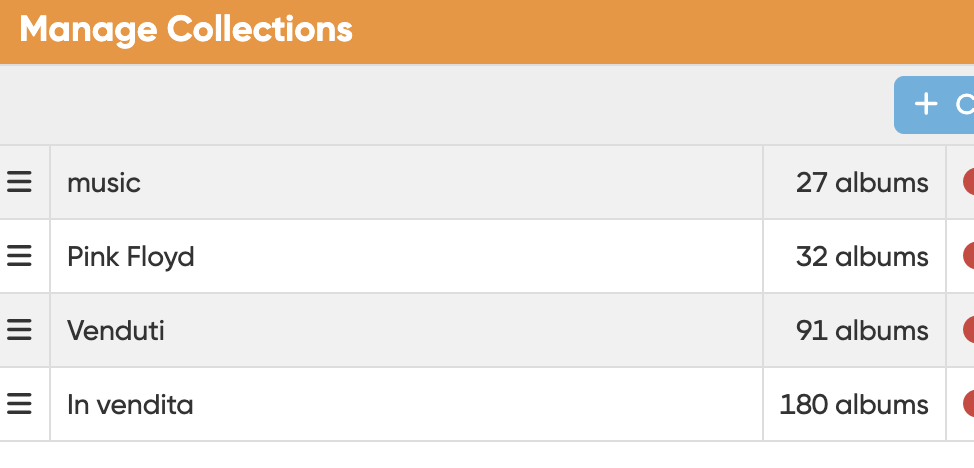Select the 91 albums count cell

[x=862, y=331]
